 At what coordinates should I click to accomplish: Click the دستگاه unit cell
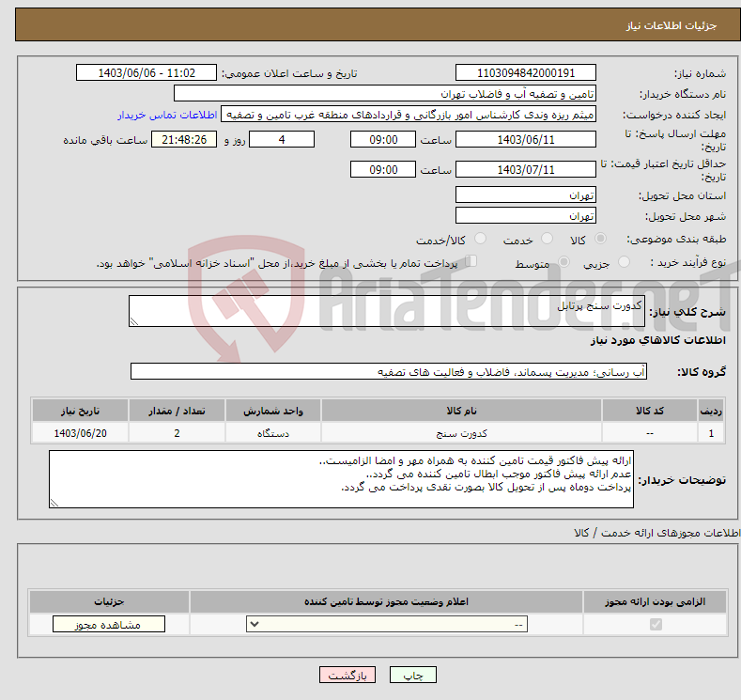[273, 433]
